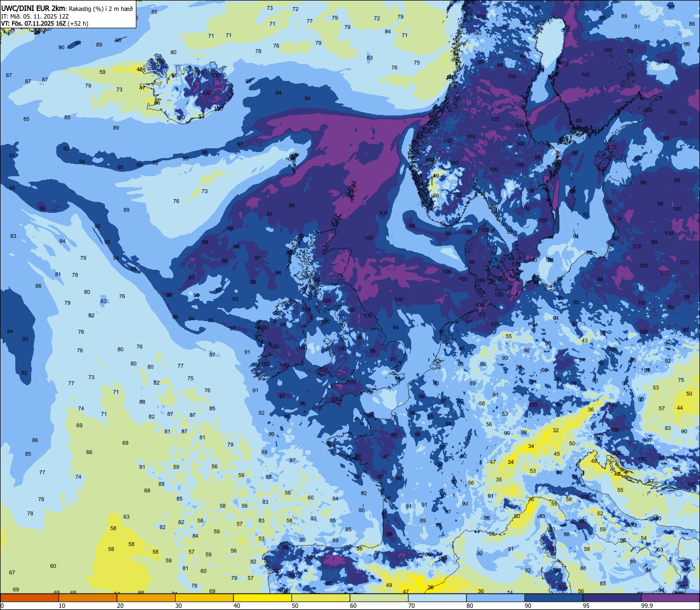700x610 pixels.
Task: Click the humidity value '35' on the map
Action: [499, 480]
